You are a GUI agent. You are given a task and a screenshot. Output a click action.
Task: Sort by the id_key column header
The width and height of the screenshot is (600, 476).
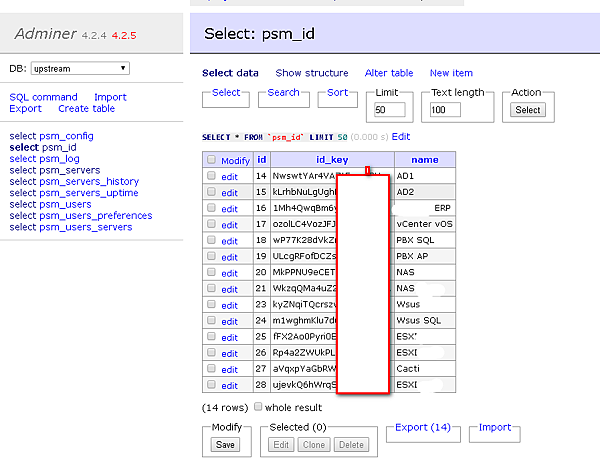coord(332,160)
